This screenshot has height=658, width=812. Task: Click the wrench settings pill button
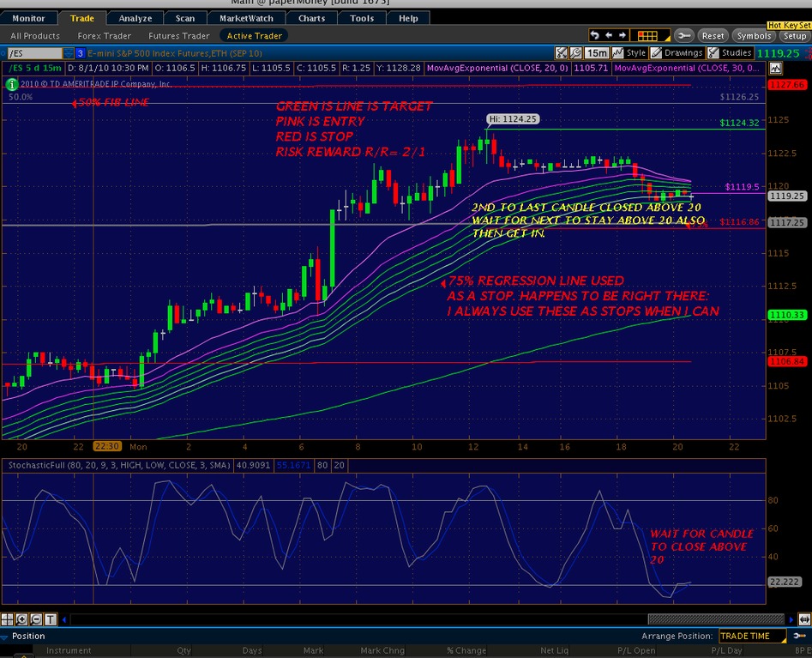click(x=684, y=36)
